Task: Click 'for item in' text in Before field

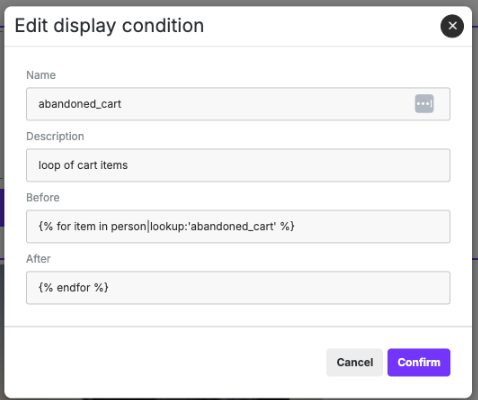Action: click(x=82, y=226)
